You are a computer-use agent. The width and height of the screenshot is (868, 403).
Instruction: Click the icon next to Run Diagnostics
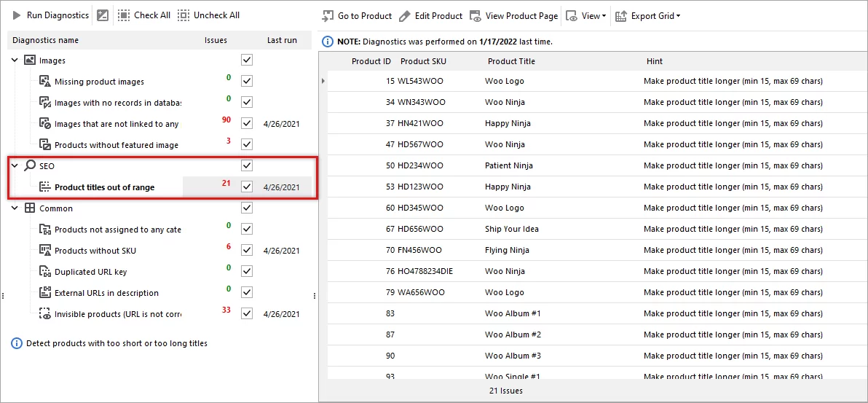[103, 15]
